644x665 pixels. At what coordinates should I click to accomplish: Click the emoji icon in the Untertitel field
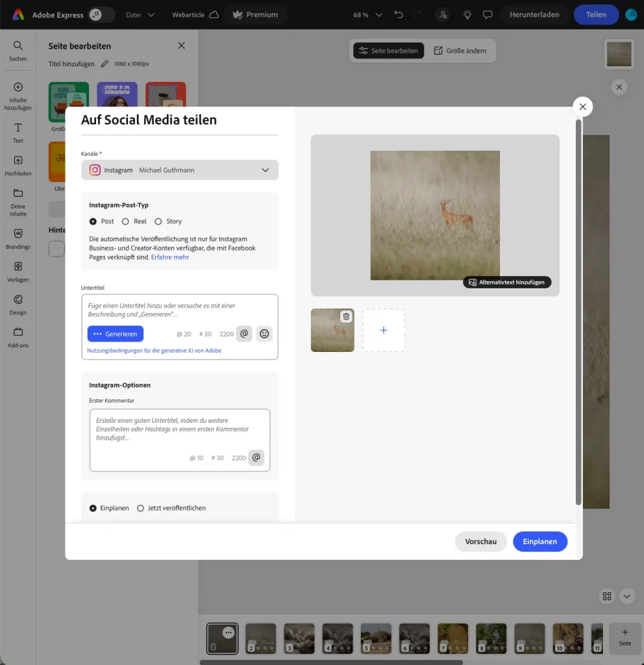pyautogui.click(x=264, y=334)
